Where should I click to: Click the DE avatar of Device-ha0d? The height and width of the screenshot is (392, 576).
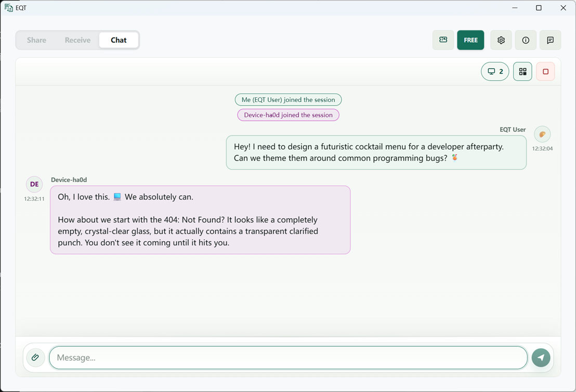click(34, 184)
